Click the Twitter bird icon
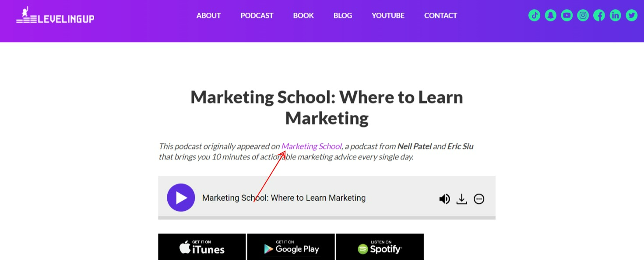This screenshot has height=262, width=644. point(632,15)
